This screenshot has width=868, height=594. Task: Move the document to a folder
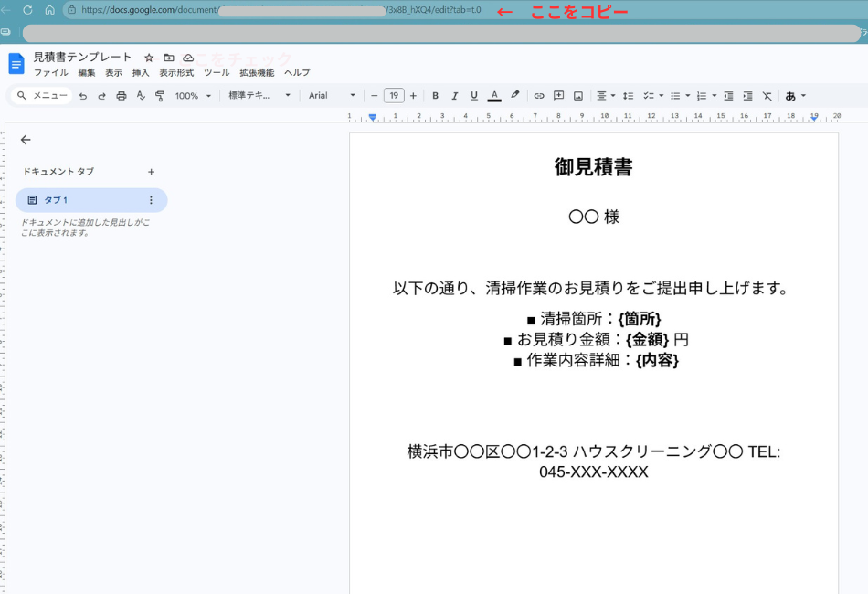tap(166, 57)
